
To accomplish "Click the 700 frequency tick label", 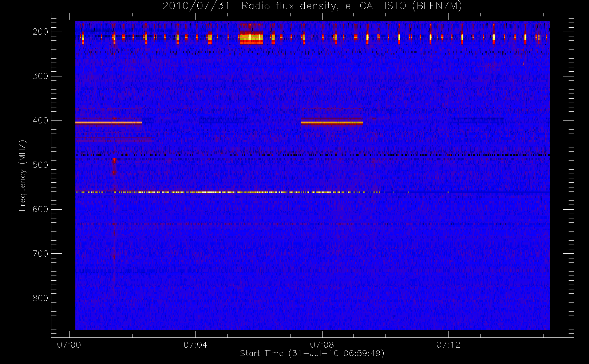I will [x=40, y=254].
